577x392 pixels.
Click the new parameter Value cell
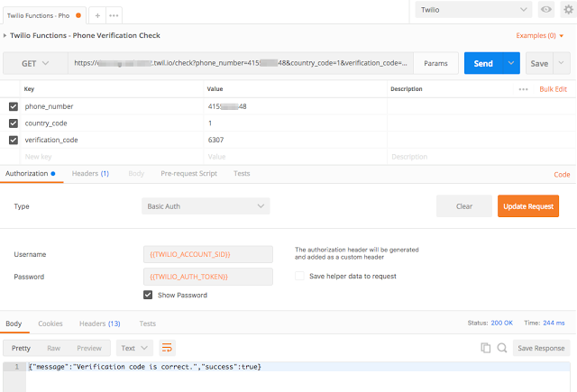pyautogui.click(x=295, y=157)
